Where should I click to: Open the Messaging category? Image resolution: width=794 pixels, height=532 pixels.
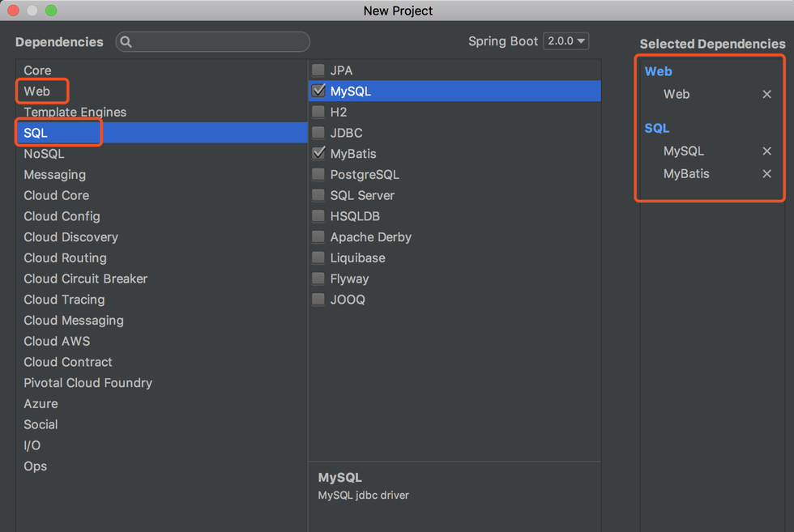[161, 175]
